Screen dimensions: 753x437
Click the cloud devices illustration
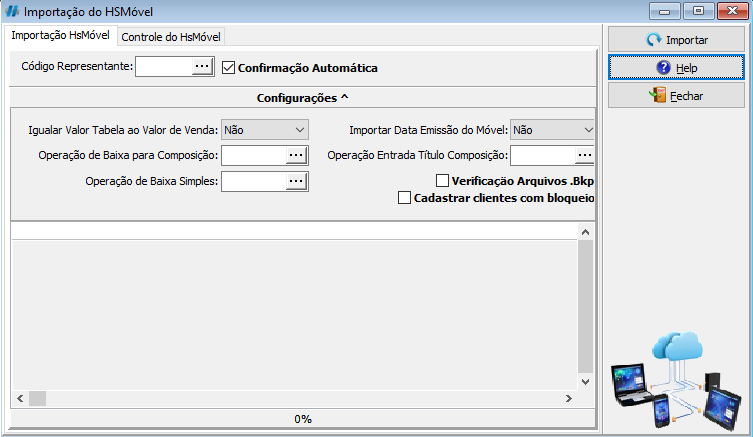point(677,380)
